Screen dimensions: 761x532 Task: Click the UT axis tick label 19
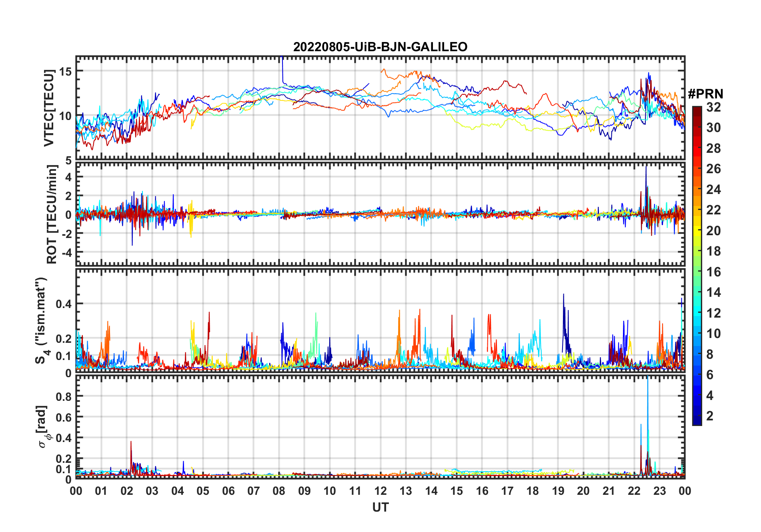[x=558, y=491]
